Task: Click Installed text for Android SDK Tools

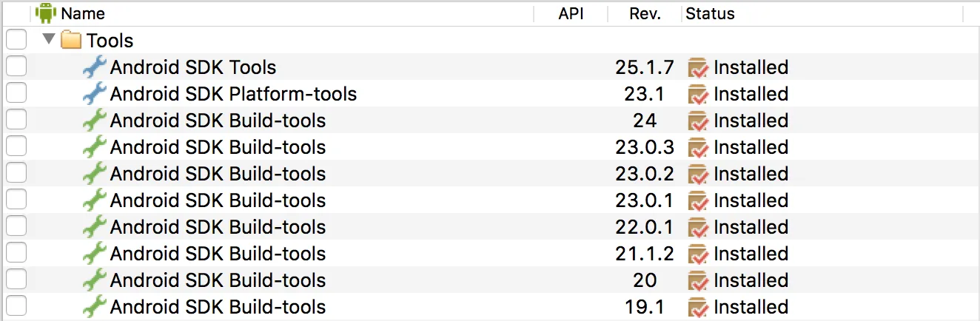Action: coord(751,67)
